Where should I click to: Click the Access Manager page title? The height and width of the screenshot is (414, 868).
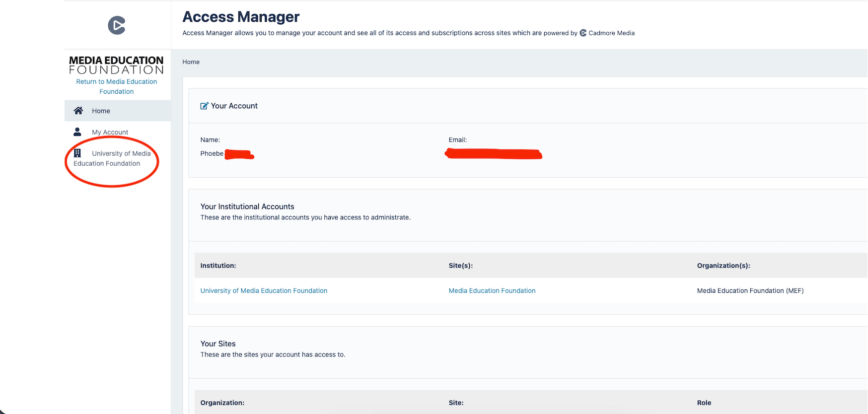click(x=241, y=17)
